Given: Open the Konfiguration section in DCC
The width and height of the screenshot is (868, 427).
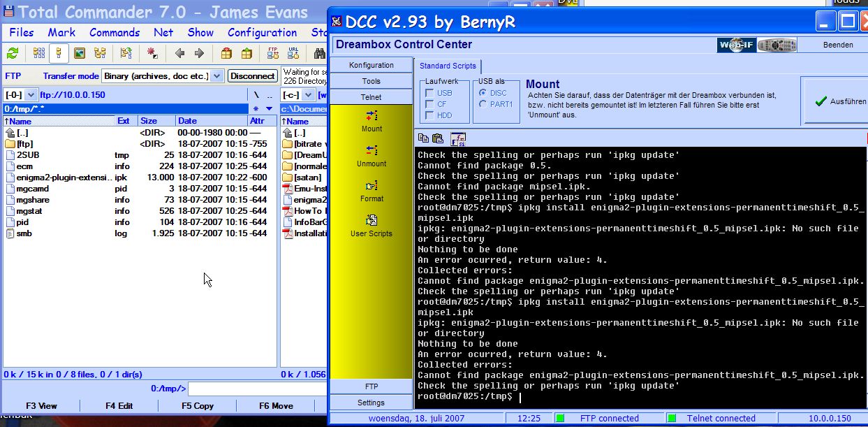Looking at the screenshot, I should (x=372, y=65).
